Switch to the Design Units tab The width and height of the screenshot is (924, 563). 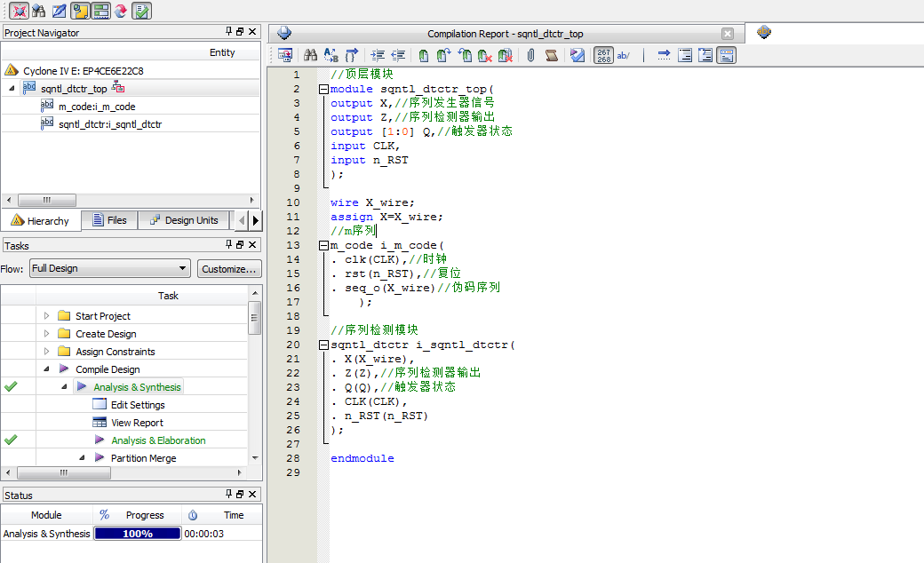tap(184, 220)
